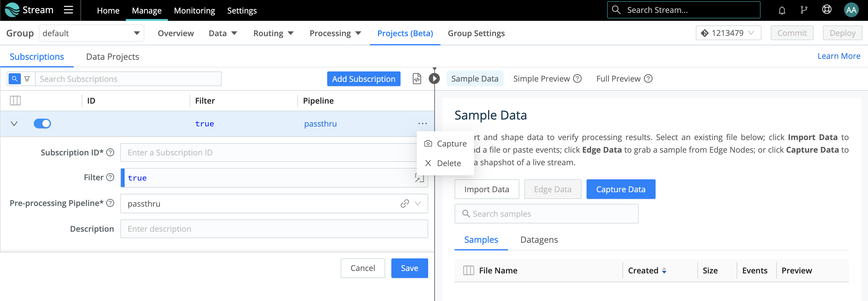
Task: Open the subscriptions JSON editor icon
Action: 417,79
